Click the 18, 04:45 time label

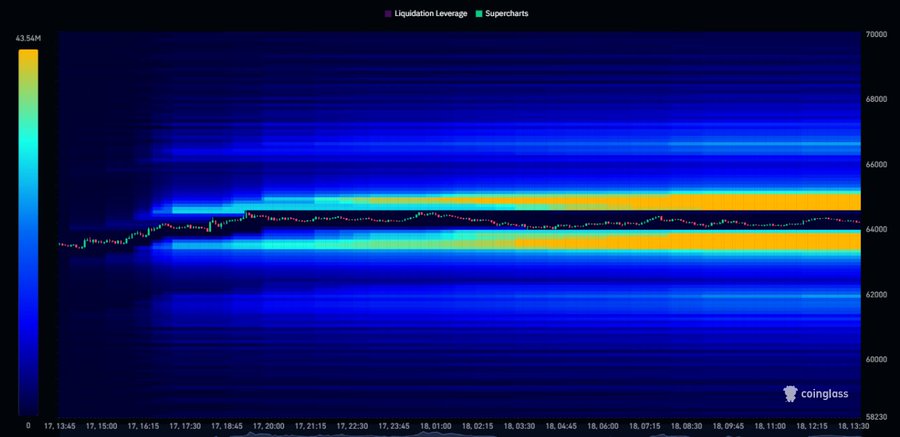561,426
